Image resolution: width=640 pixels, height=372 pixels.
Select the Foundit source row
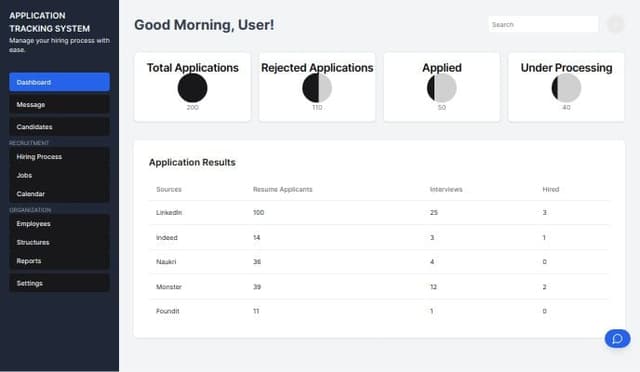pos(379,311)
